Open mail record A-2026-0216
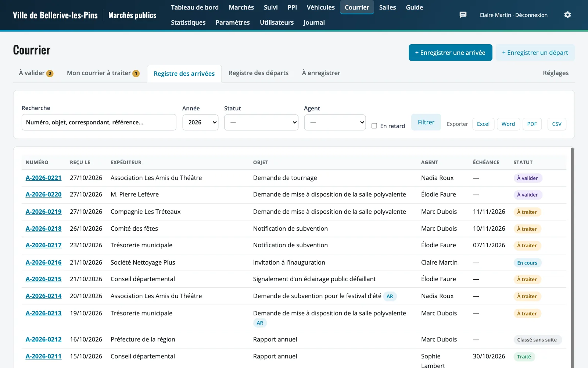Image resolution: width=588 pixels, height=368 pixels. (43, 262)
